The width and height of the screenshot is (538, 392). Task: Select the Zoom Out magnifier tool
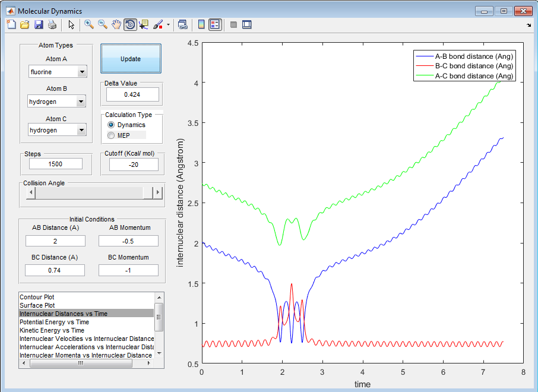[103, 24]
